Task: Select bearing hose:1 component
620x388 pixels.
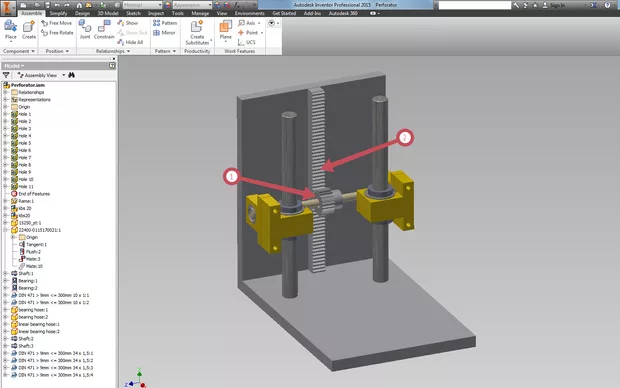Action: click(30, 310)
